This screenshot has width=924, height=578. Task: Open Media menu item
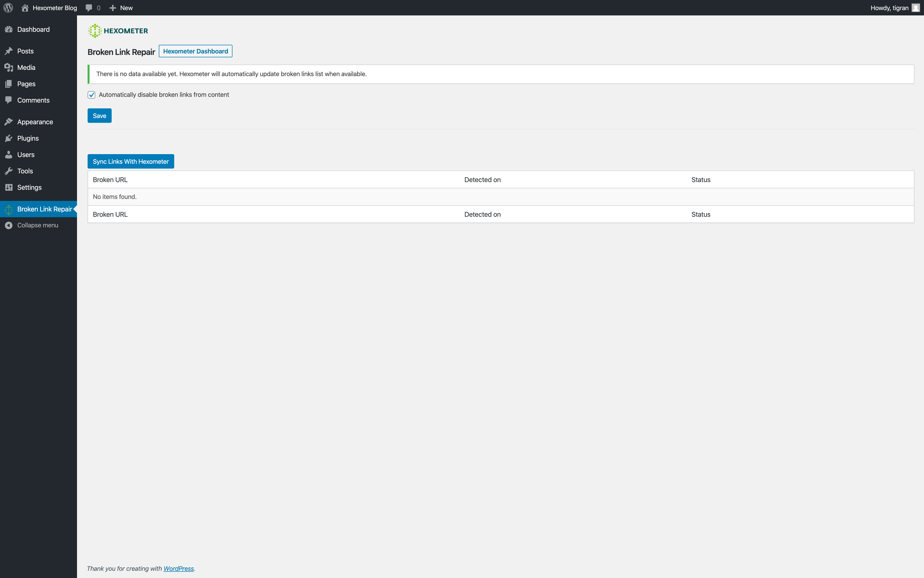38,68
